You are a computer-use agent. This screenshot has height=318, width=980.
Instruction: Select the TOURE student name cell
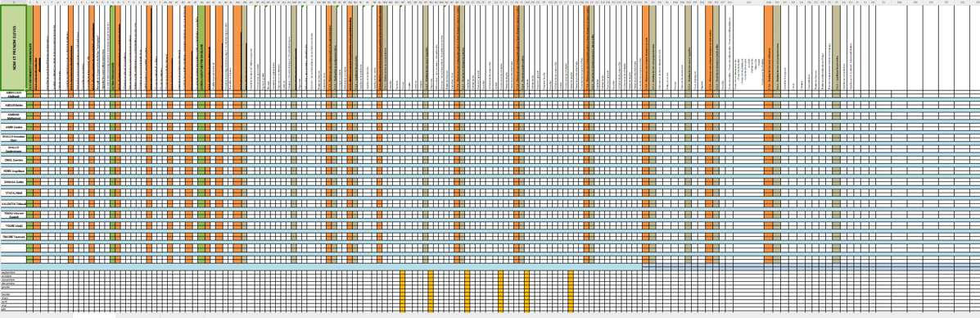coord(13,225)
